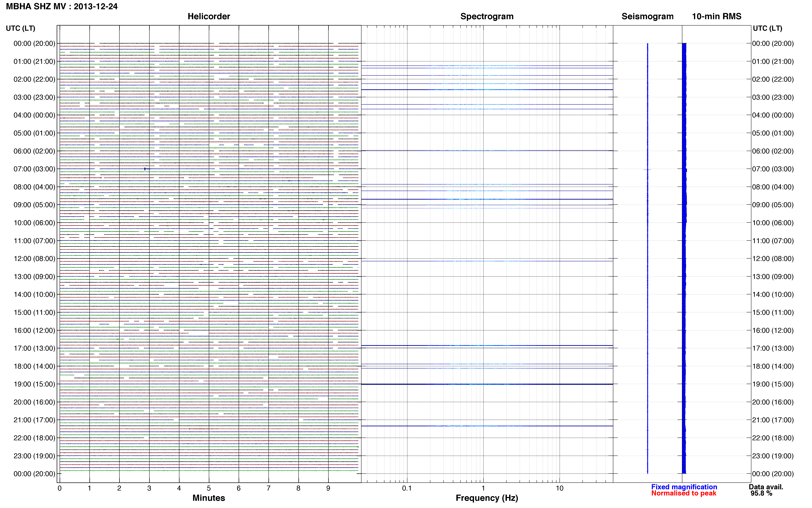Click the 8 tick on the Minutes axis
Screen dimensions: 812x508
tap(298, 488)
